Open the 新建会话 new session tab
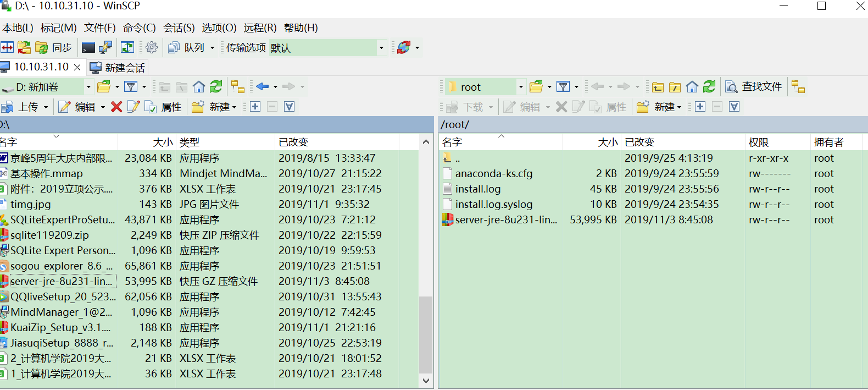This screenshot has height=390, width=868. coord(118,68)
